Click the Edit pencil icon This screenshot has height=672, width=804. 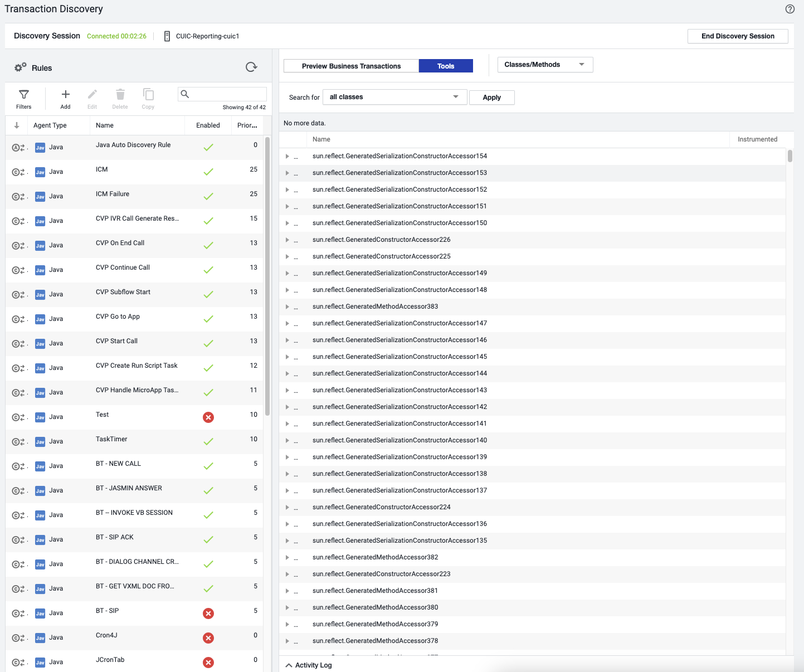[x=92, y=94]
